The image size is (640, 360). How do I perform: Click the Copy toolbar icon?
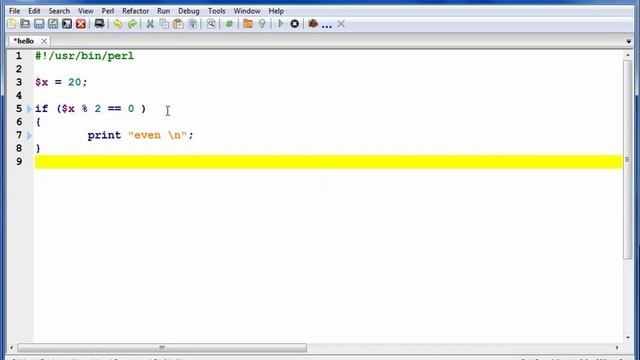tap(164, 24)
